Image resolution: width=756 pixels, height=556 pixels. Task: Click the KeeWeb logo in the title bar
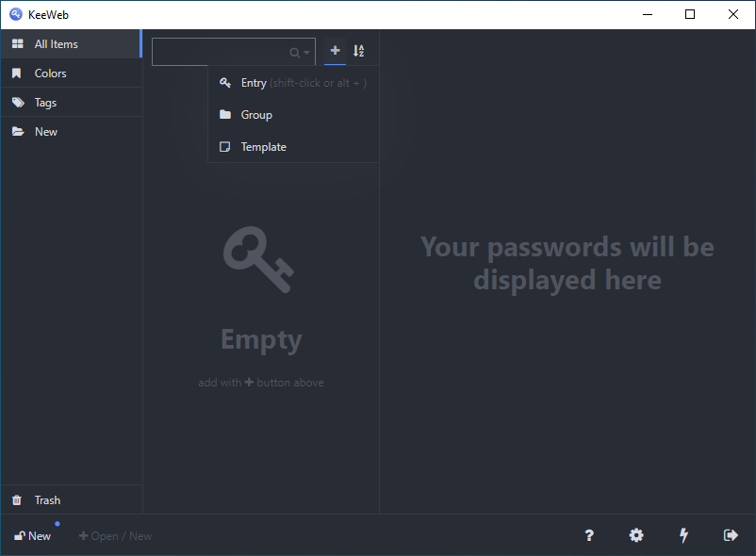click(x=13, y=14)
